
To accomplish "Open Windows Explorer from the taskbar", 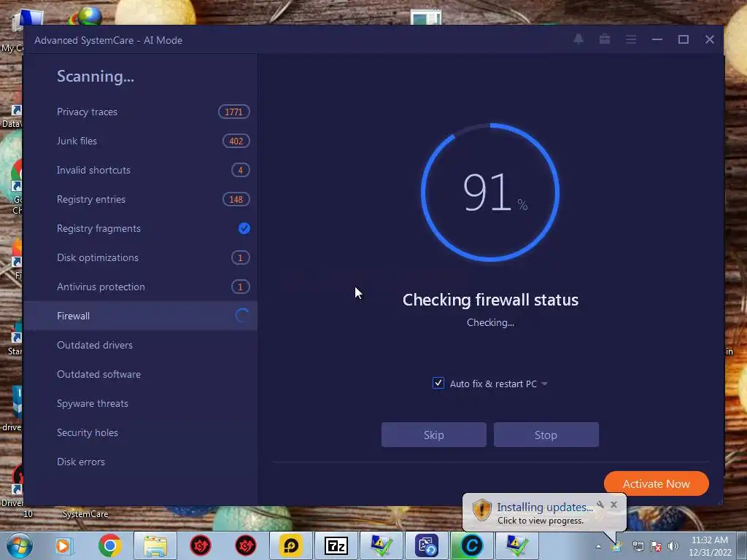I will (x=155, y=545).
